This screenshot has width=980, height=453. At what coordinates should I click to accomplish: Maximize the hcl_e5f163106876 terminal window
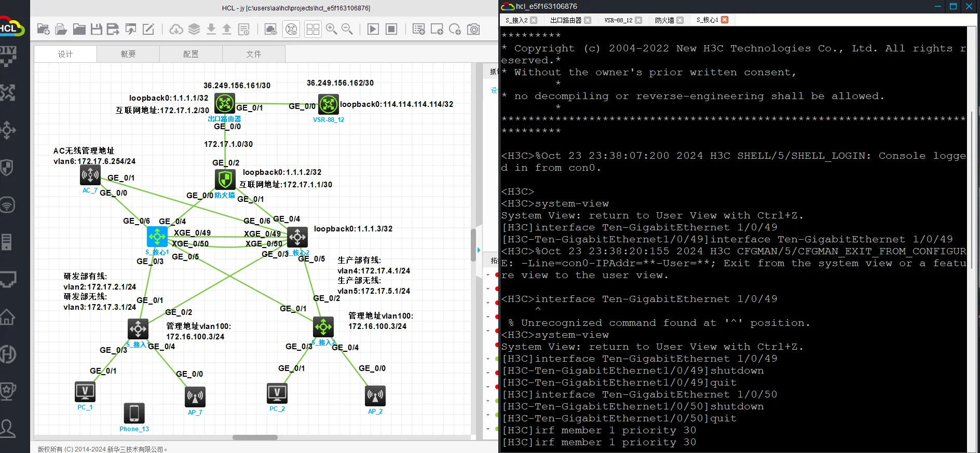[953, 6]
